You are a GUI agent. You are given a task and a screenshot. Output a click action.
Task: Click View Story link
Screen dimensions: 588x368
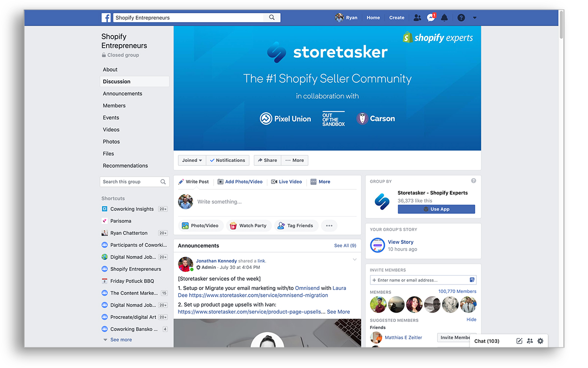pyautogui.click(x=401, y=242)
